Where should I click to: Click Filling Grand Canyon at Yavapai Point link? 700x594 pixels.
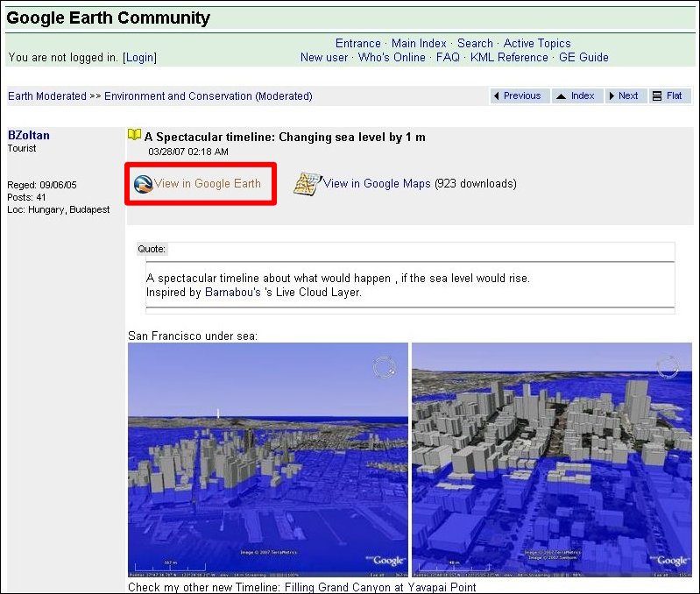[380, 587]
